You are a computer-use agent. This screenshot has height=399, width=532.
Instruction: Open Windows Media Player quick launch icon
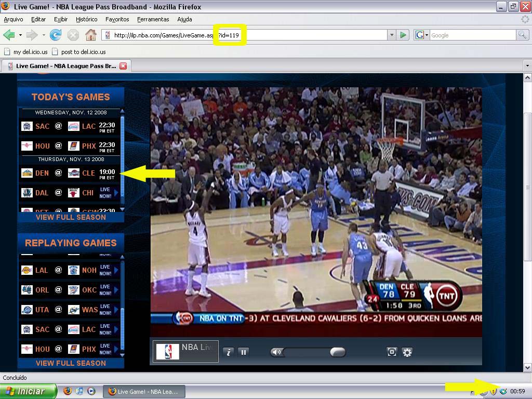91,391
